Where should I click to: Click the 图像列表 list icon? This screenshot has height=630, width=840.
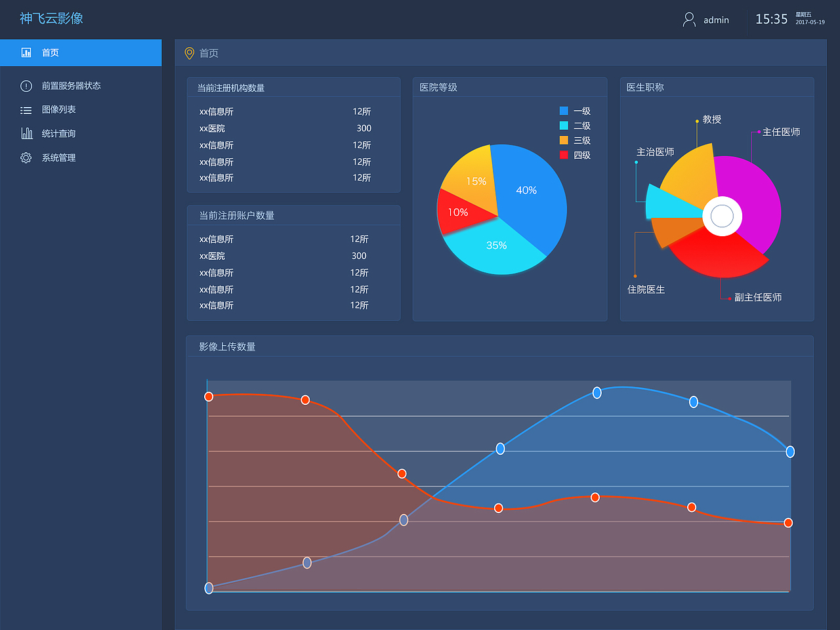pyautogui.click(x=26, y=110)
